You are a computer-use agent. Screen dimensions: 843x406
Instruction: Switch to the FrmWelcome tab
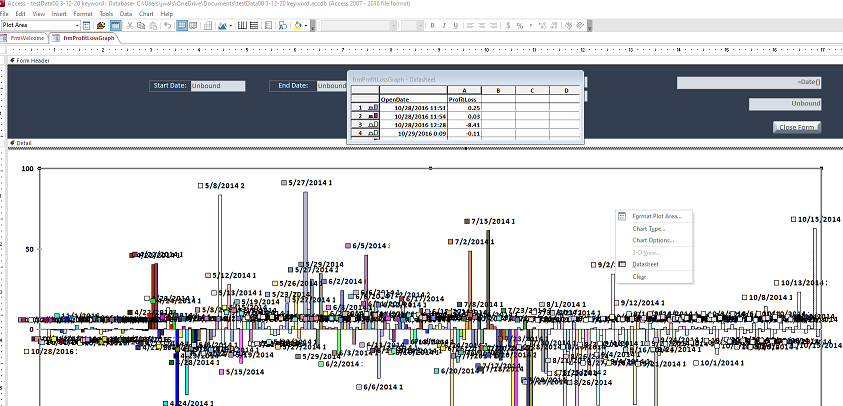point(24,38)
